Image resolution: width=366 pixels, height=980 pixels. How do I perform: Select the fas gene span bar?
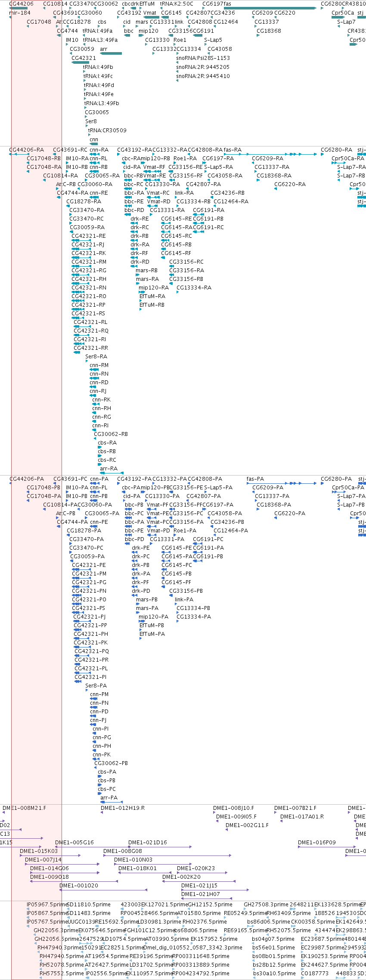[270, 8]
